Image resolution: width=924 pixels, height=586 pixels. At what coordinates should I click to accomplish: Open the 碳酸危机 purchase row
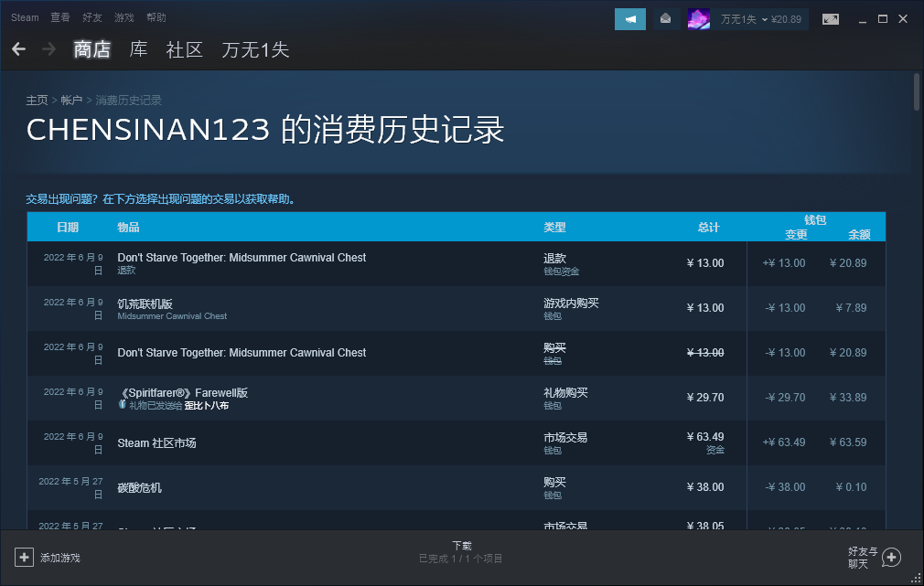140,487
